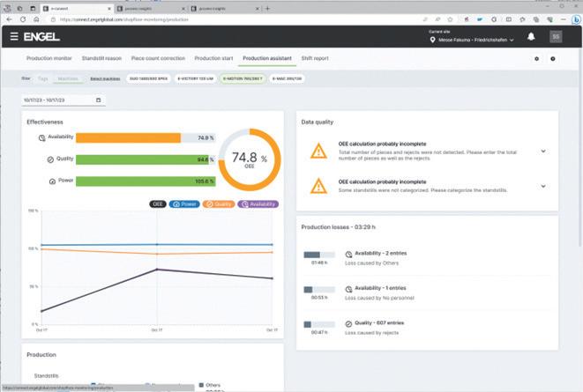Add page to favorites with the star icon
The height and width of the screenshot is (392, 583).
pyautogui.click(x=451, y=19)
